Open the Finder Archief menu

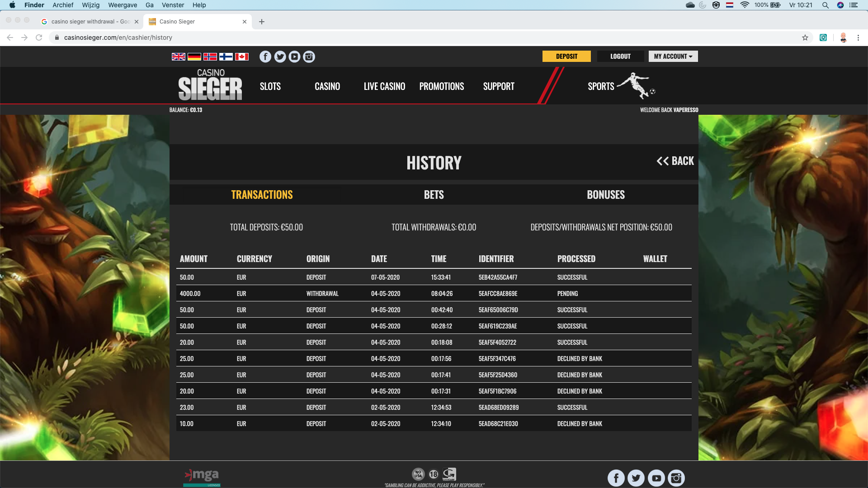coord(63,5)
